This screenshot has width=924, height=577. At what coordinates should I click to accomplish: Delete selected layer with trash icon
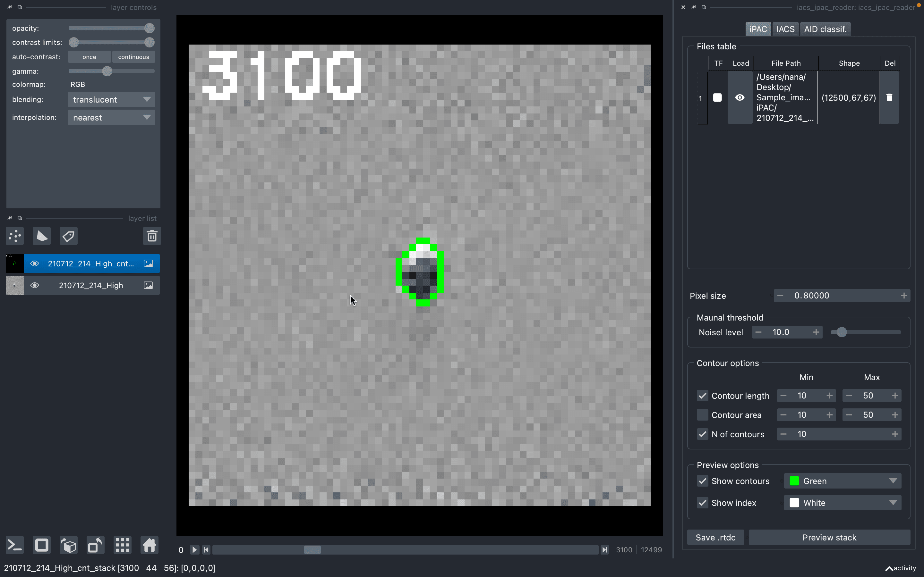click(x=151, y=236)
